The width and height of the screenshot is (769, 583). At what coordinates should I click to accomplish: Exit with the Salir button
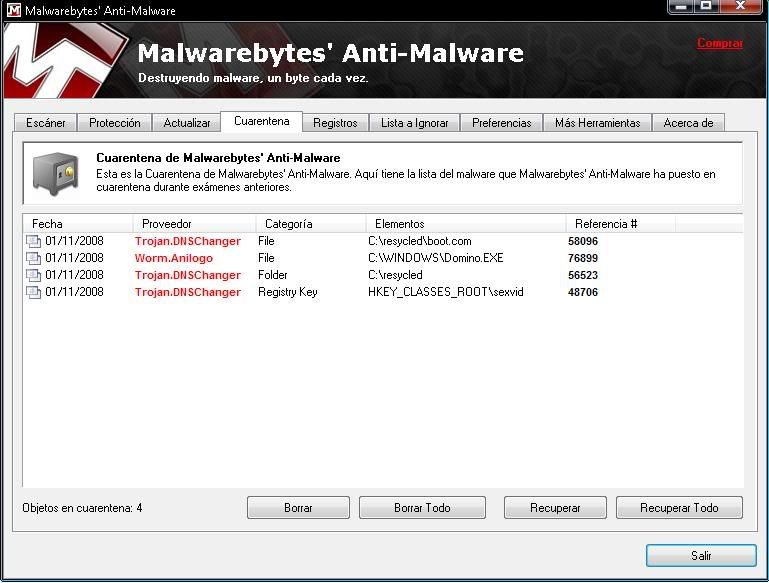click(701, 556)
